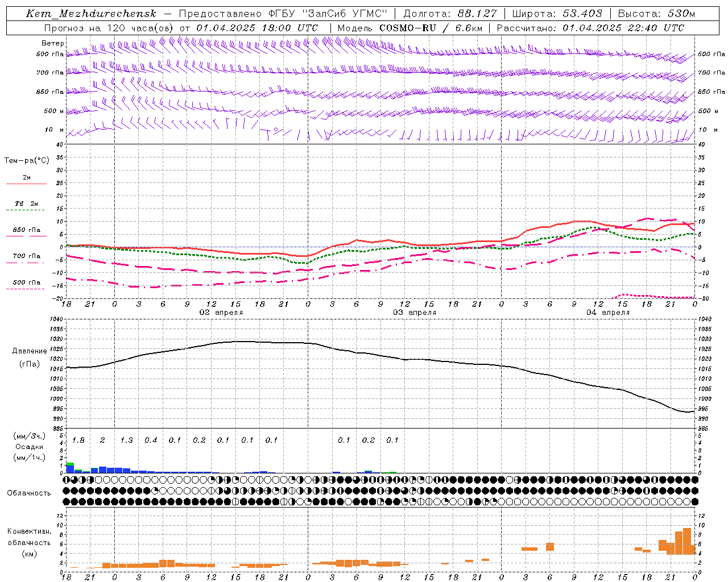Click the '04 апреля' date label
Viewport: 728px width, 582px height.
[x=608, y=313]
